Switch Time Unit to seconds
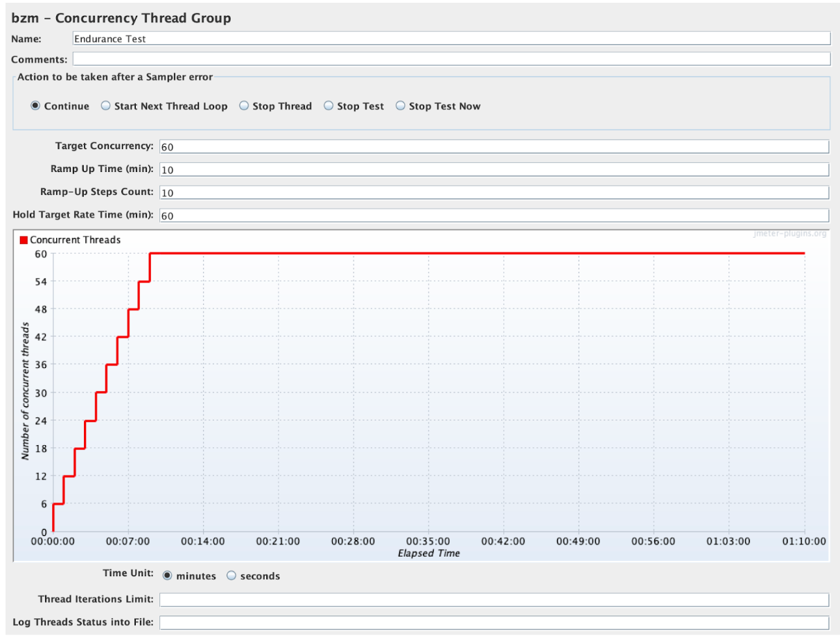Image resolution: width=840 pixels, height=642 pixels. pos(231,576)
